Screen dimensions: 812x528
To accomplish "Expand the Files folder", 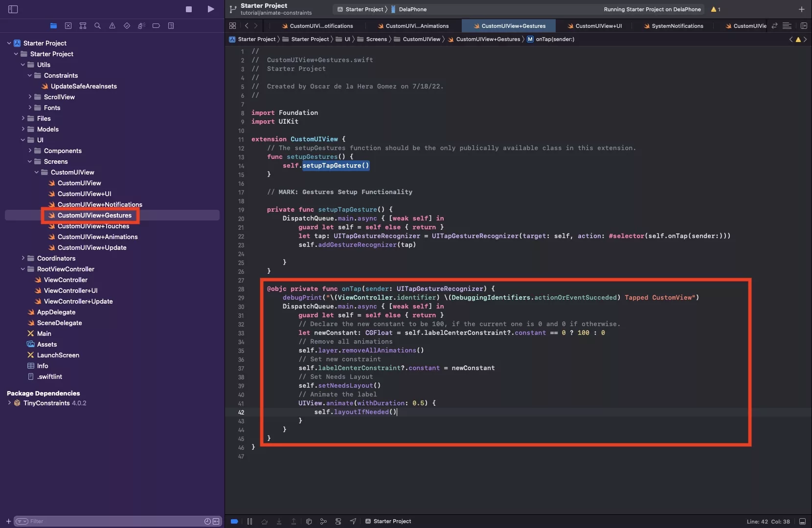I will tap(23, 118).
